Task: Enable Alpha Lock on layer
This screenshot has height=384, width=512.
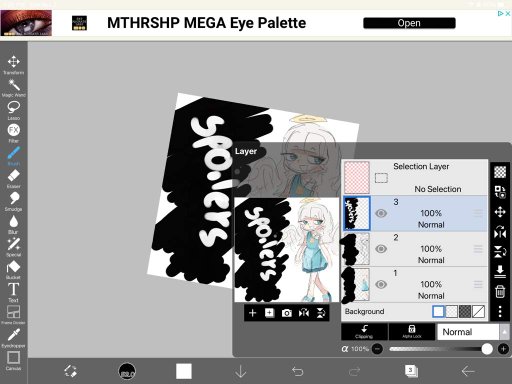Action: click(412, 332)
